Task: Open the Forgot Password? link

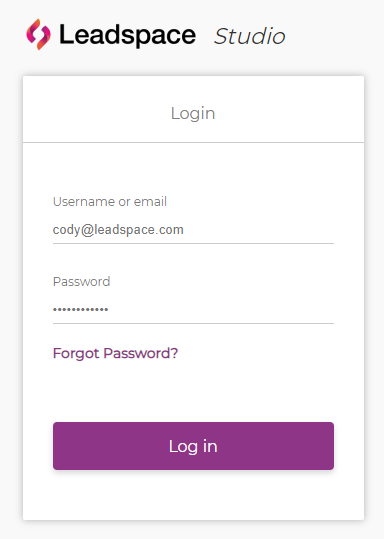Action: coord(115,353)
